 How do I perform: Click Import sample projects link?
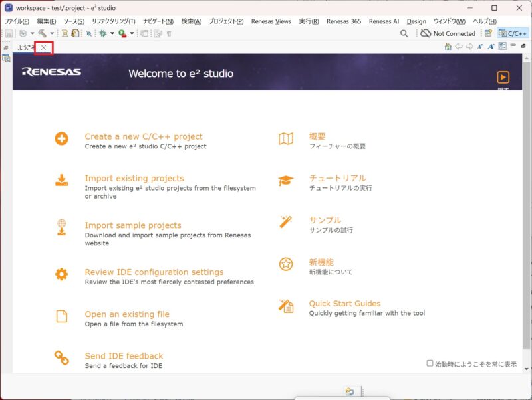coord(133,225)
